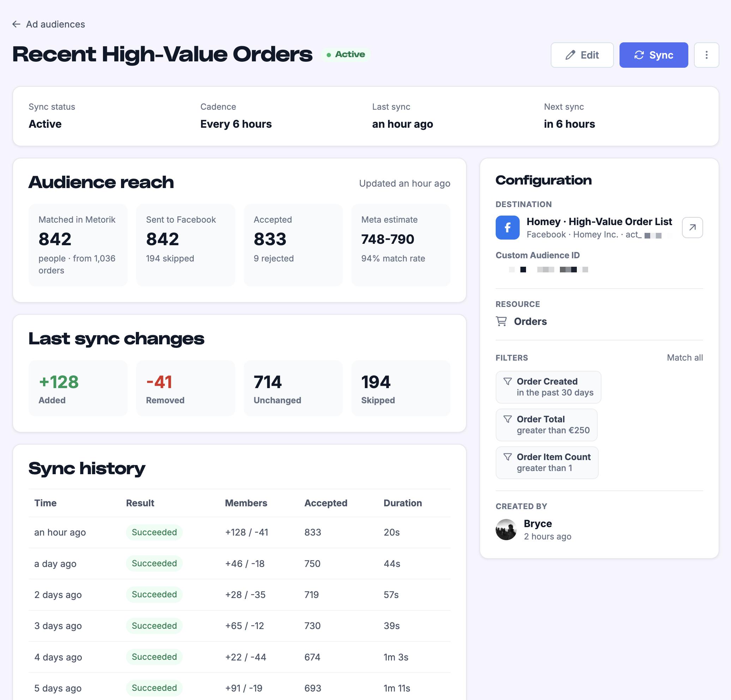Click 'Updated an hour ago' text

click(405, 183)
